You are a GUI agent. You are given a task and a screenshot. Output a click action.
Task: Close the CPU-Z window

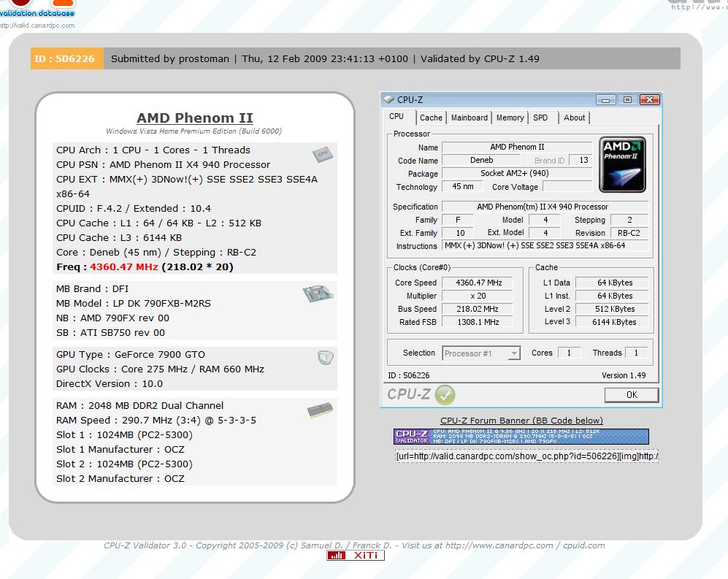coord(650,100)
